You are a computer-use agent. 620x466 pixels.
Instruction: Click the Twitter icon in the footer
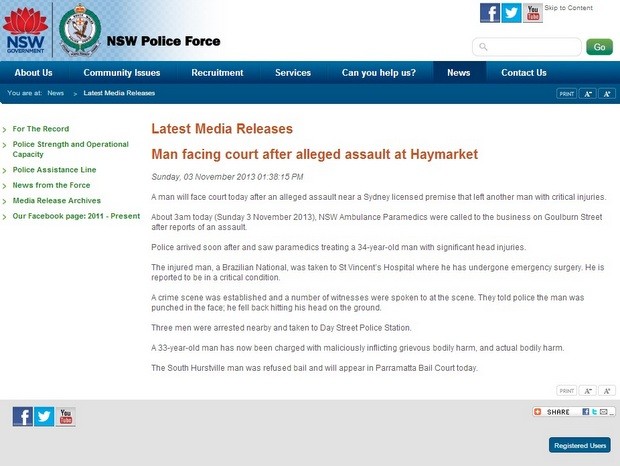pyautogui.click(x=44, y=417)
